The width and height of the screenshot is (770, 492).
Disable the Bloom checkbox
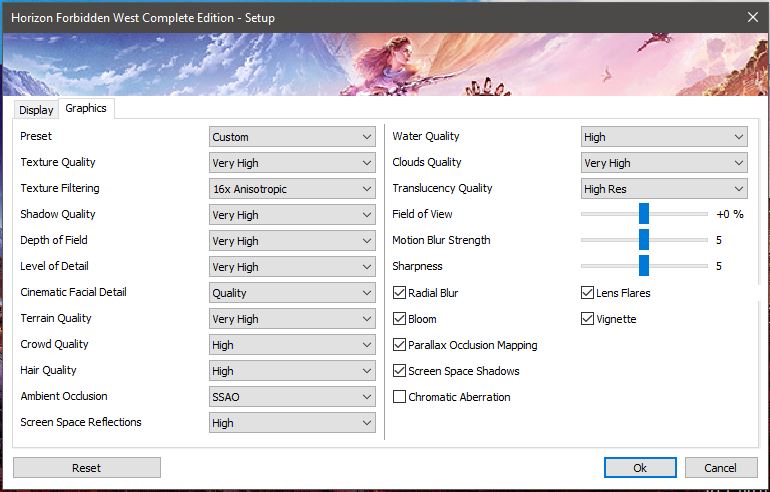(399, 319)
